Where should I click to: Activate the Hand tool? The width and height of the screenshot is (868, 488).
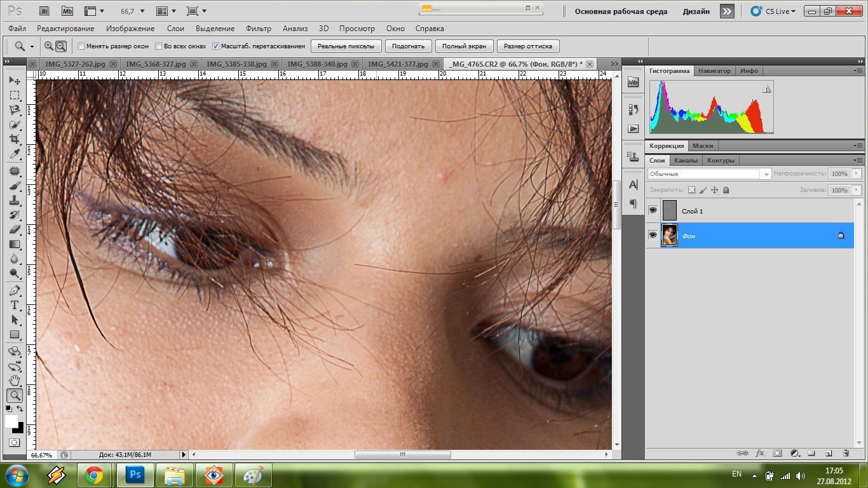15,381
